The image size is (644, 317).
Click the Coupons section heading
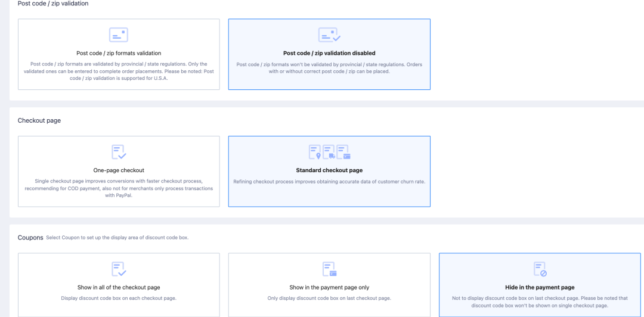point(30,237)
